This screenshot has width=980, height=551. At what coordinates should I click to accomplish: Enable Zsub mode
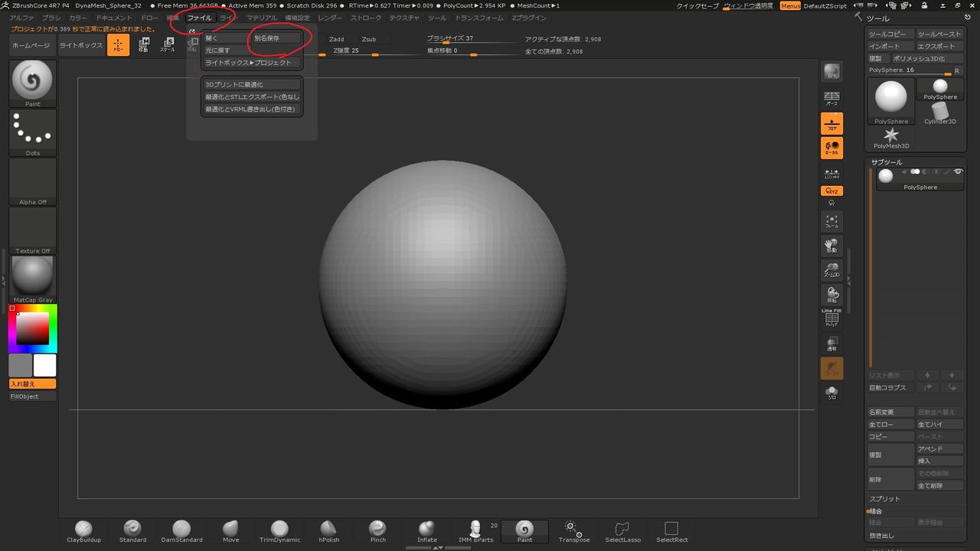(369, 39)
